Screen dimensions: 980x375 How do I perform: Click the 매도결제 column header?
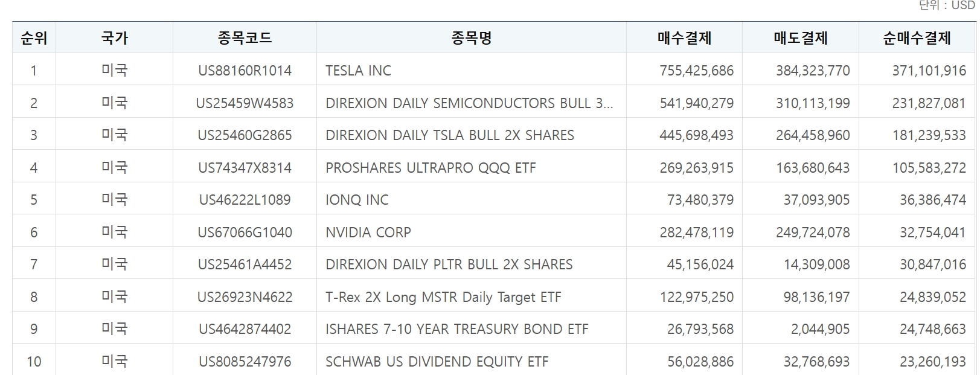coord(801,38)
